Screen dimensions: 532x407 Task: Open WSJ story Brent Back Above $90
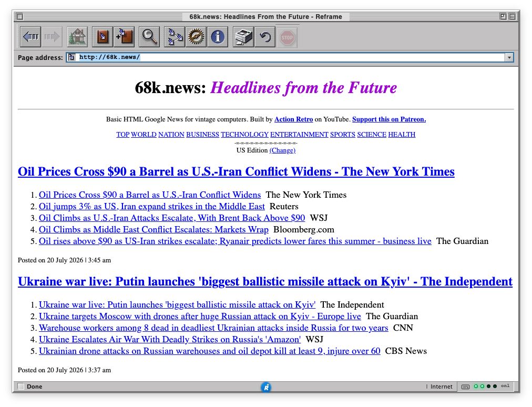(172, 218)
